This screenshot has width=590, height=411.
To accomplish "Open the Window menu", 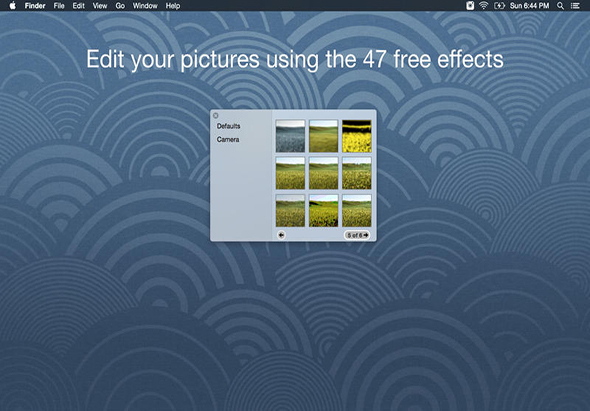I will click(x=145, y=6).
